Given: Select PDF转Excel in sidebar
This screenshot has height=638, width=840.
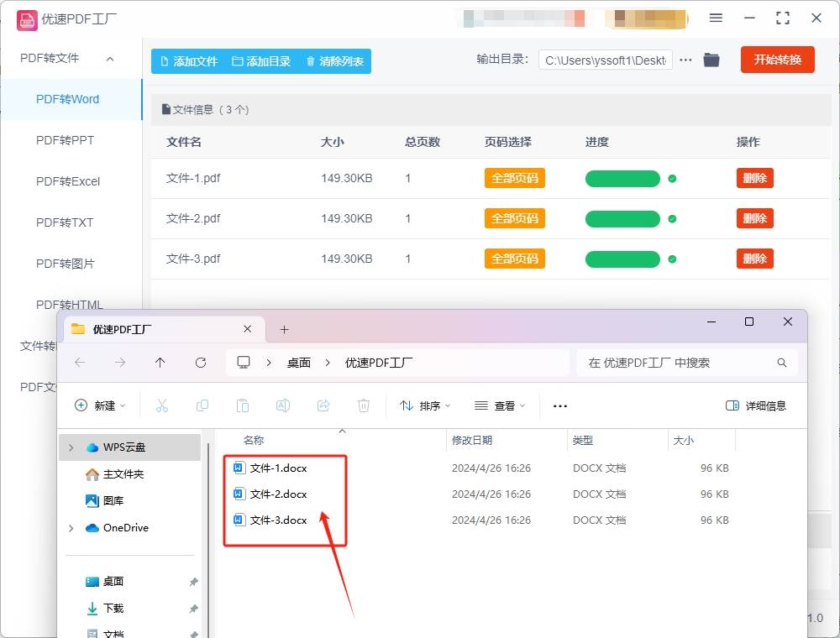Looking at the screenshot, I should (x=68, y=181).
